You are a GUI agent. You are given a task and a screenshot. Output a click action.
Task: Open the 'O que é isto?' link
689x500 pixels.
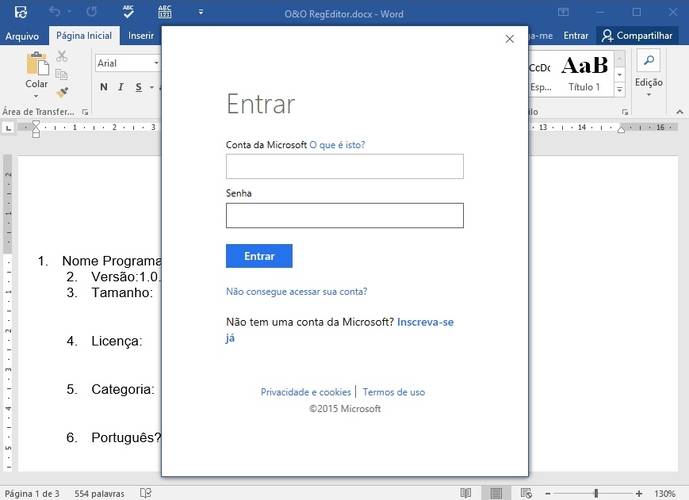pyautogui.click(x=337, y=145)
